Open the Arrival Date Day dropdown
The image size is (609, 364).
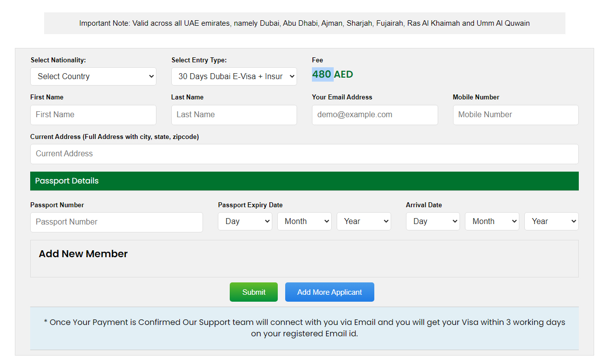click(x=433, y=222)
